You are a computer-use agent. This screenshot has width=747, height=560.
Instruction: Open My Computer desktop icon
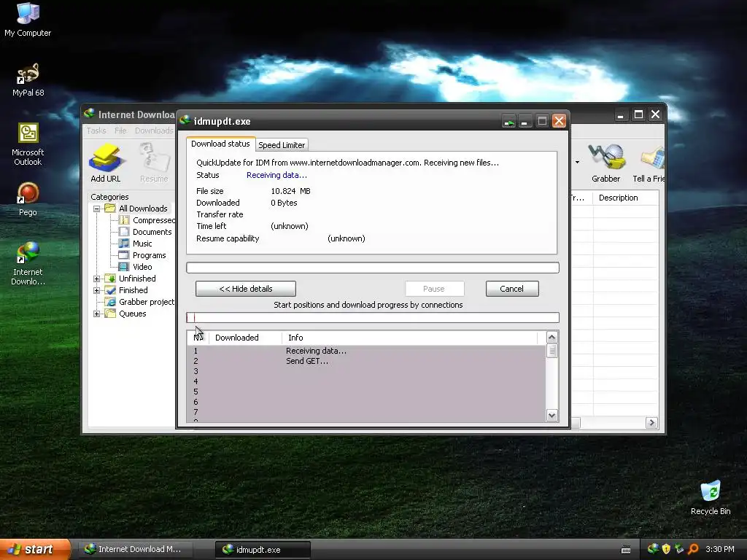[28, 20]
